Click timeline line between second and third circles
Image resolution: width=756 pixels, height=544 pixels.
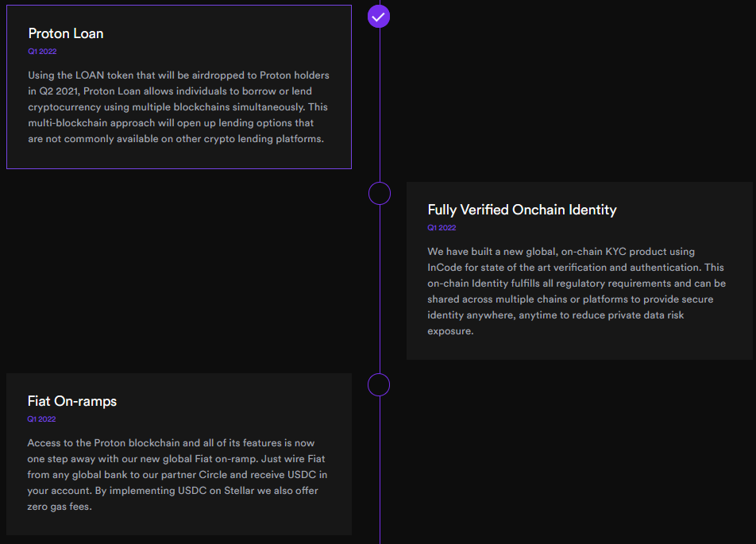[x=380, y=289]
